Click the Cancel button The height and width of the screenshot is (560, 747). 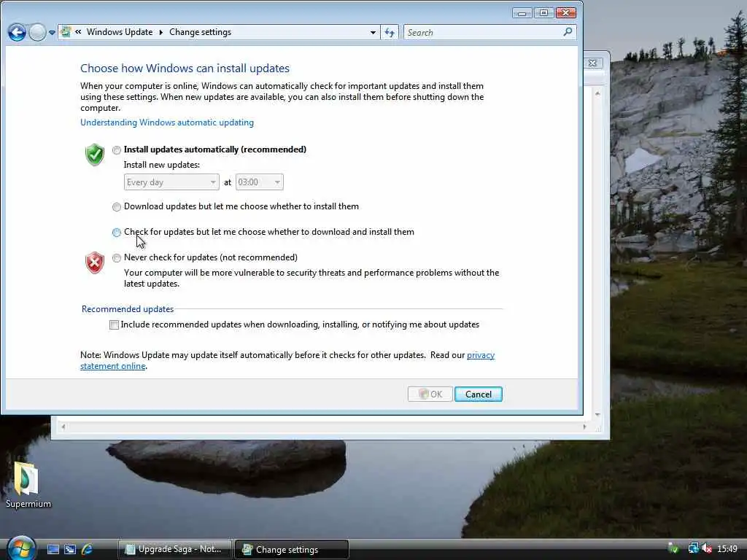479,394
